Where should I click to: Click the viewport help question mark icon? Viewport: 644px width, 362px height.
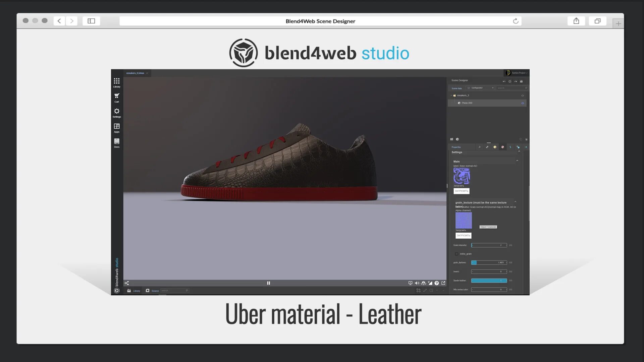pyautogui.click(x=437, y=283)
